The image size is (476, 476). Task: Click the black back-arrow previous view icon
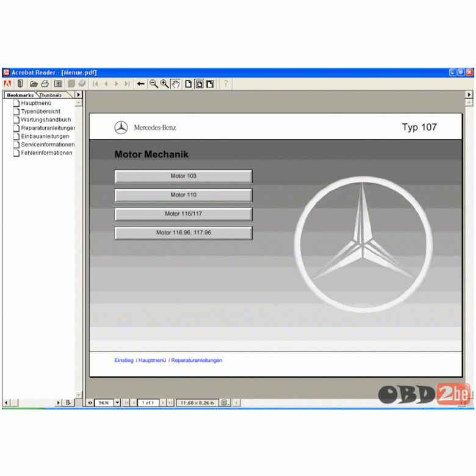[x=140, y=84]
